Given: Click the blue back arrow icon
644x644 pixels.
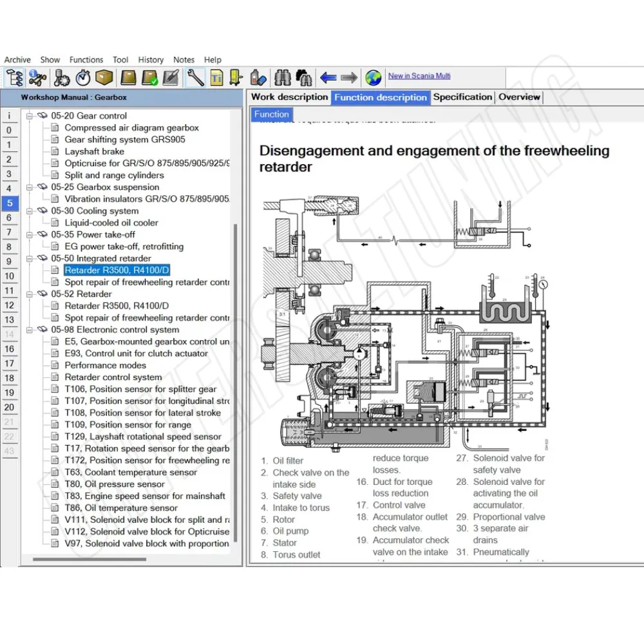Looking at the screenshot, I should pos(328,78).
